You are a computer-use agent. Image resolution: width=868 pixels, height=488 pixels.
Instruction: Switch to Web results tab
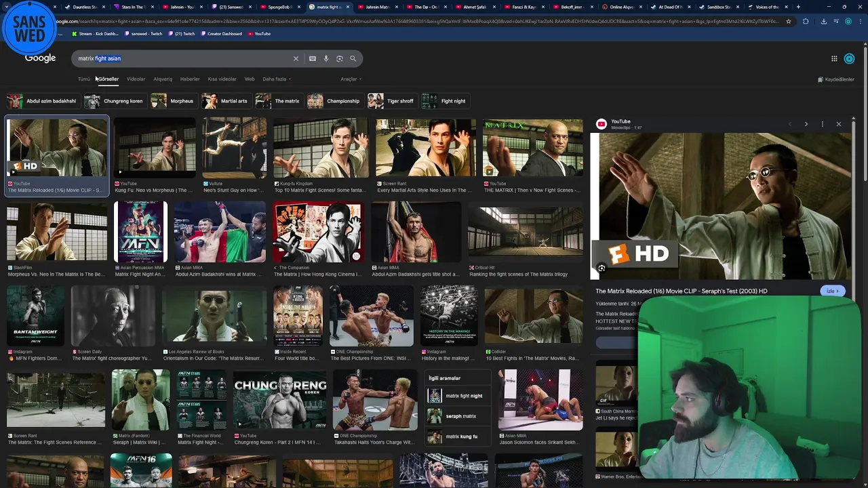pyautogui.click(x=250, y=79)
